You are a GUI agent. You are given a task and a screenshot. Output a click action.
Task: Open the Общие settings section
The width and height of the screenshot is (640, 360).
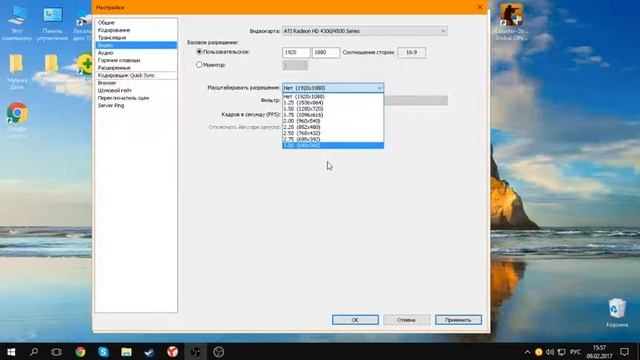point(136,22)
